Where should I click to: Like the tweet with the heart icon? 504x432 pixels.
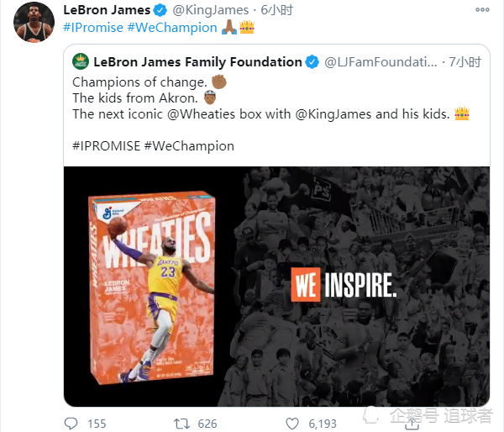point(292,423)
